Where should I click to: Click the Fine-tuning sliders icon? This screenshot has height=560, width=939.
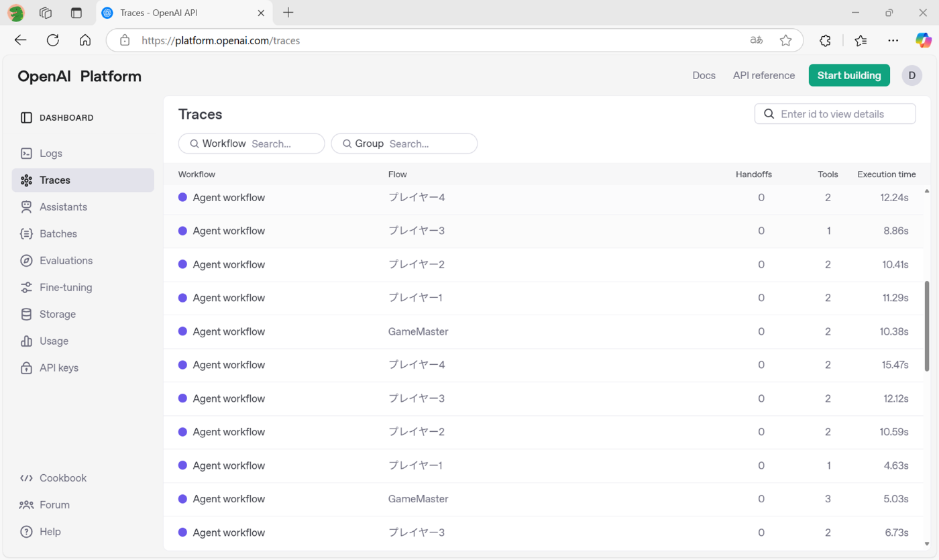pyautogui.click(x=26, y=288)
